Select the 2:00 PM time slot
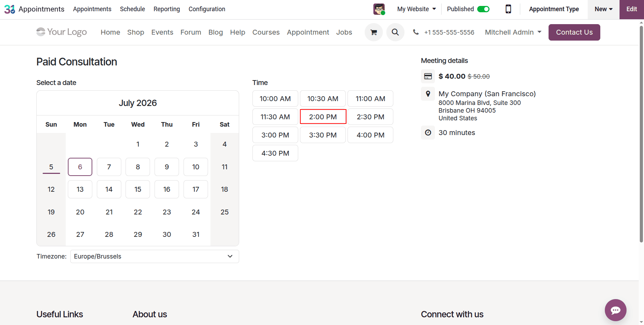The height and width of the screenshot is (325, 644). pos(323,117)
